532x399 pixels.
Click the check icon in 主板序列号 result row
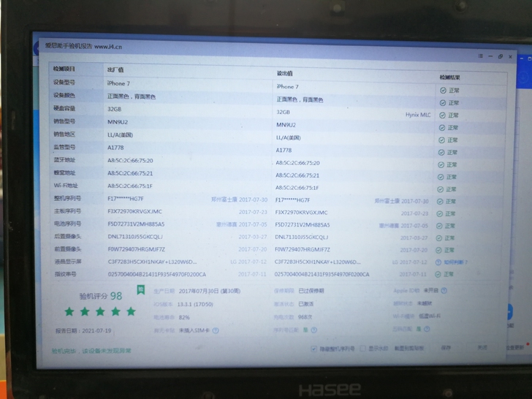coord(439,213)
